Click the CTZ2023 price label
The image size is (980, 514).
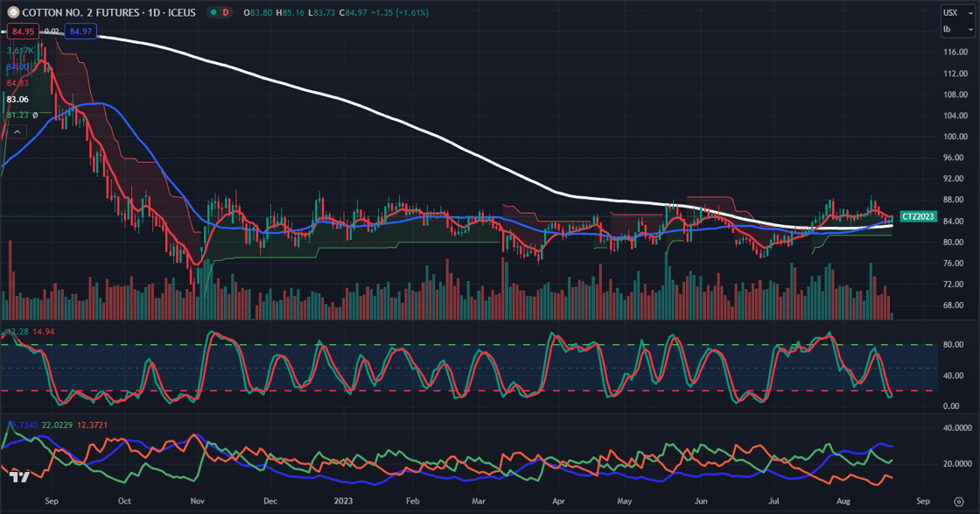(918, 216)
